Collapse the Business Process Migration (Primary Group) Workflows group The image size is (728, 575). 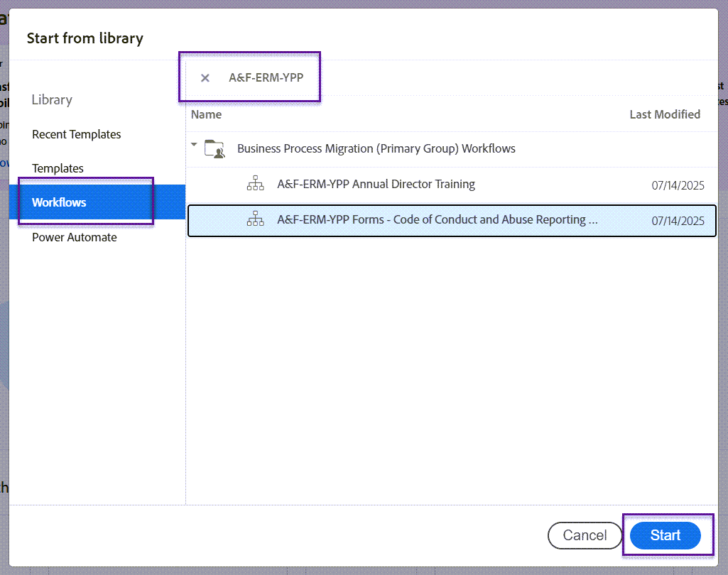(193, 143)
